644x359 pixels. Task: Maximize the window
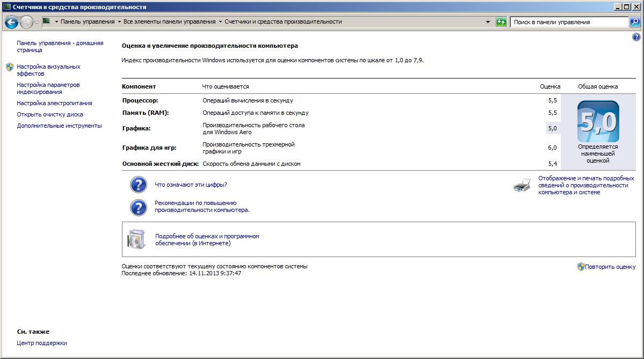tap(626, 7)
